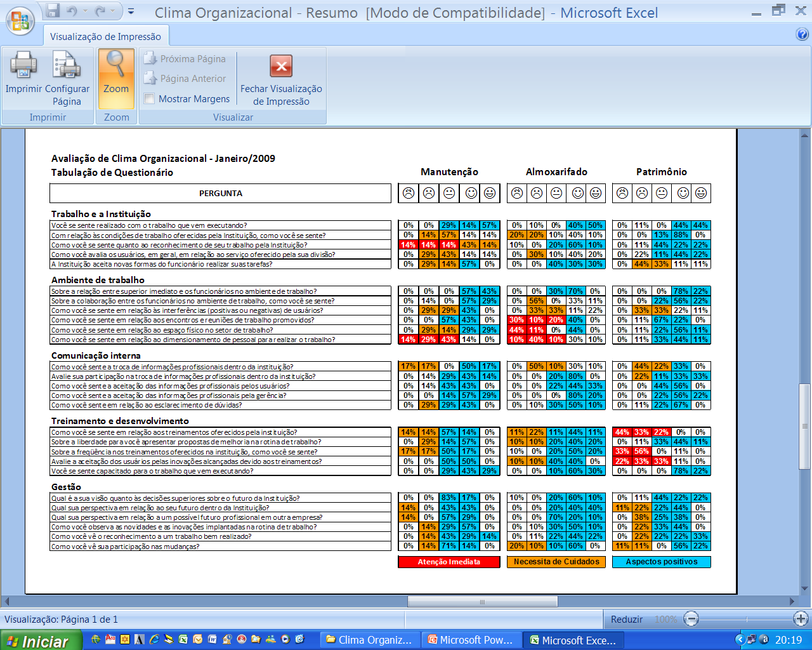
Task: Click the orange Necessita de Cuidados legend box
Action: click(x=556, y=562)
